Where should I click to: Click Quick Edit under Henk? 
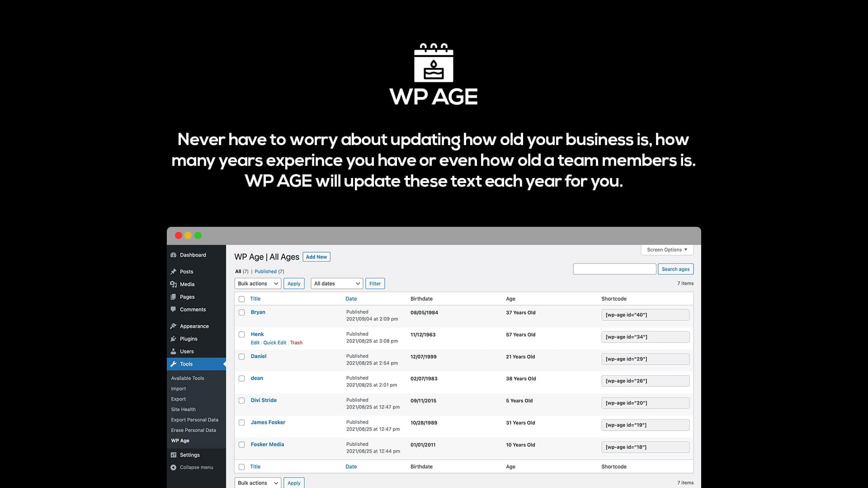tap(274, 343)
